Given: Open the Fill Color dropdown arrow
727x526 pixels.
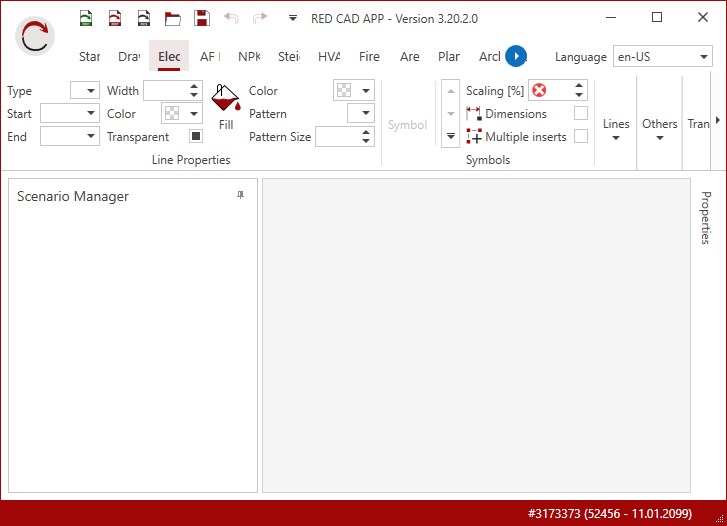Looking at the screenshot, I should tap(366, 90).
